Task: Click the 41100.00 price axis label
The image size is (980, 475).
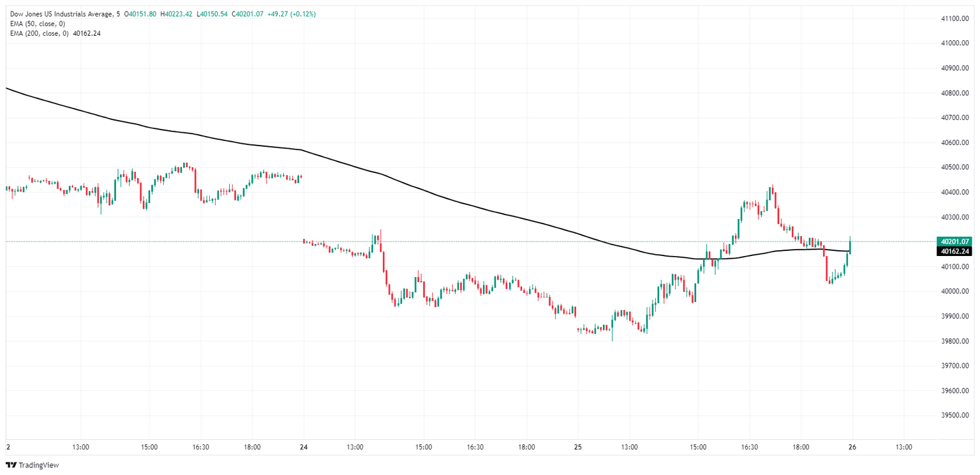Action: pos(956,19)
